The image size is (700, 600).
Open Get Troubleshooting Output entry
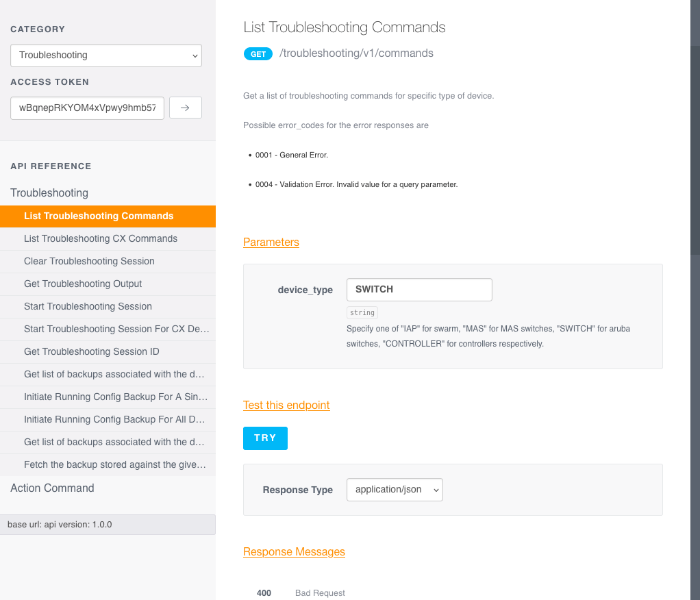83,284
